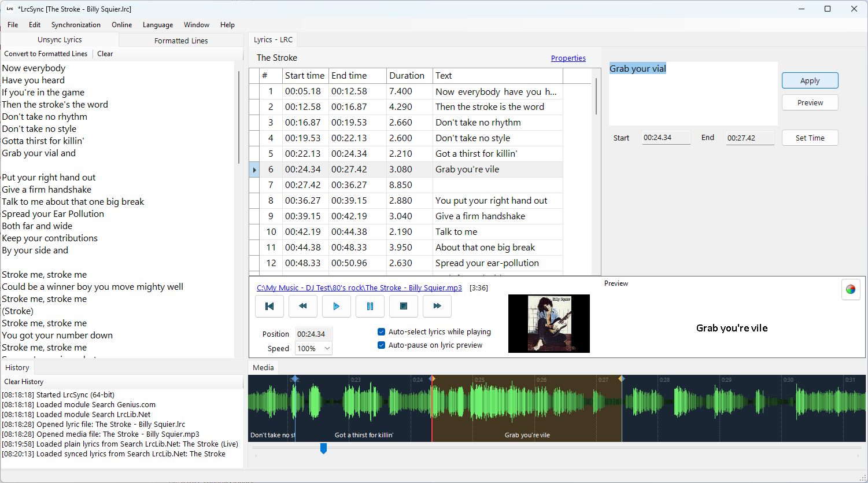Start playback with the play button
The height and width of the screenshot is (483, 868).
[x=337, y=306]
